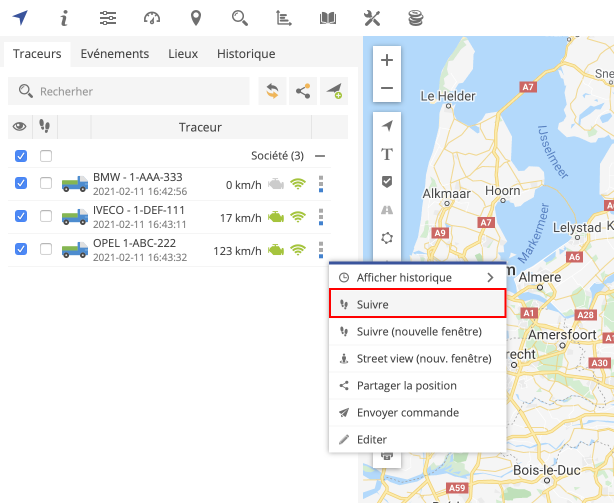Toggle visibility checkbox for OPEL 1-ABC-222
This screenshot has height=503, width=614.
click(21, 249)
